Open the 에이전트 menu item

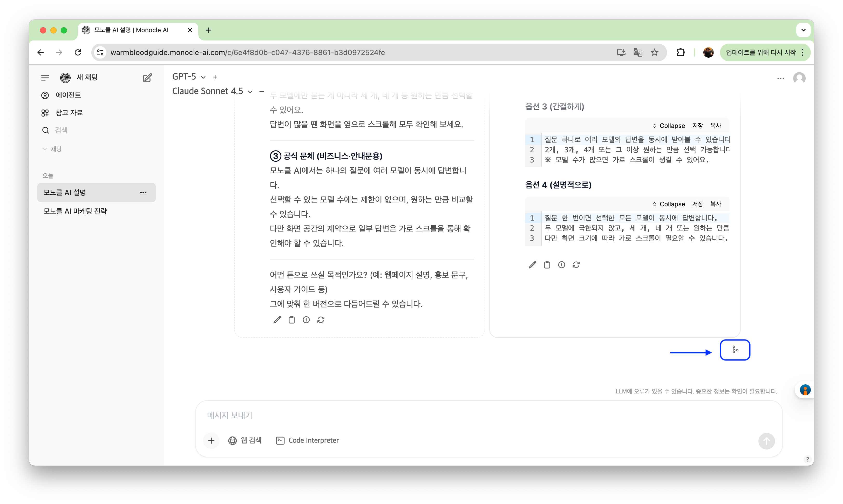click(x=68, y=95)
